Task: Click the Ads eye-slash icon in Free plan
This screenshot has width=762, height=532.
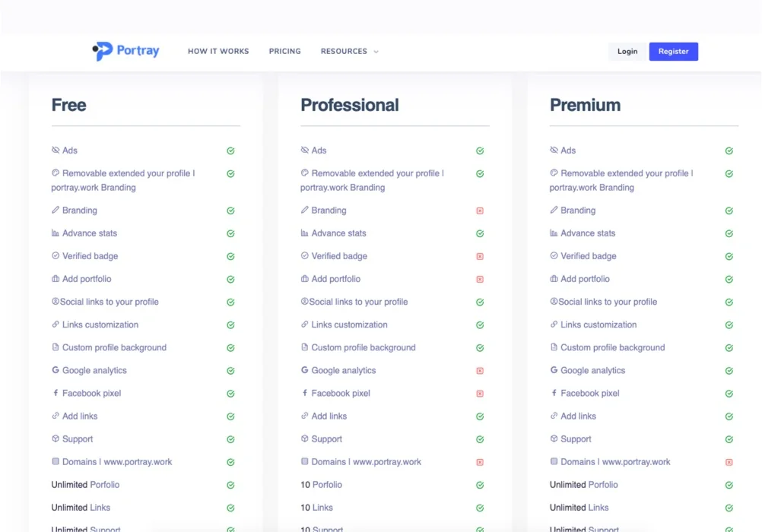Action: (x=56, y=150)
